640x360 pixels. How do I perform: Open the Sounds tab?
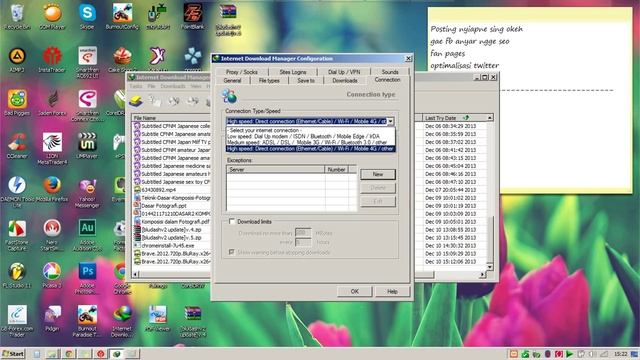tap(390, 72)
